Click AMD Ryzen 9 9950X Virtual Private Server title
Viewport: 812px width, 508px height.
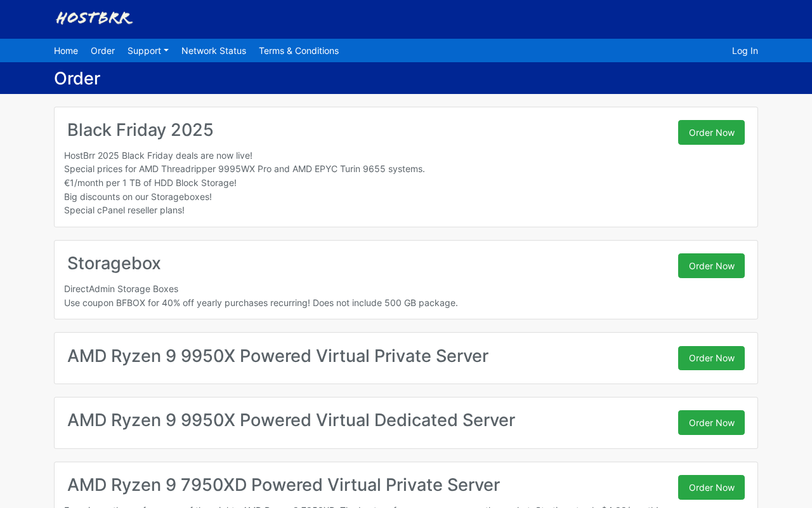[x=278, y=356]
